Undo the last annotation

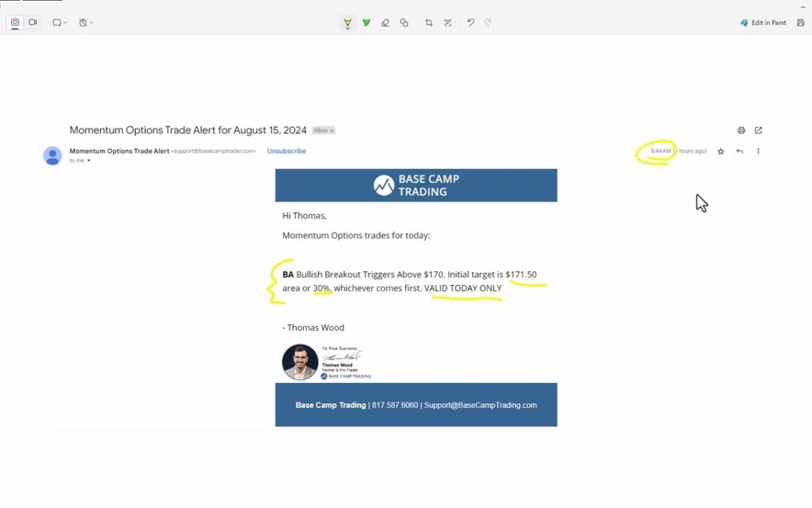[471, 23]
